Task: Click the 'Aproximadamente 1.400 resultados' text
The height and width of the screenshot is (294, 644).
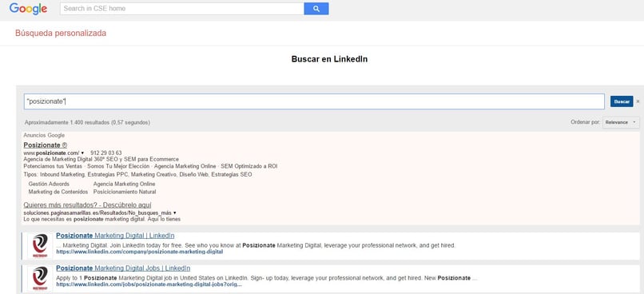Action: tap(87, 122)
